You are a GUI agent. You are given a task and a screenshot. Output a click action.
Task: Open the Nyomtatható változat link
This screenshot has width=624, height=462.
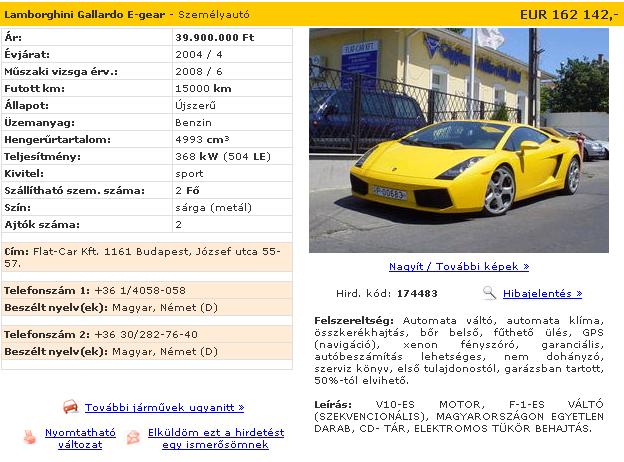point(80,438)
